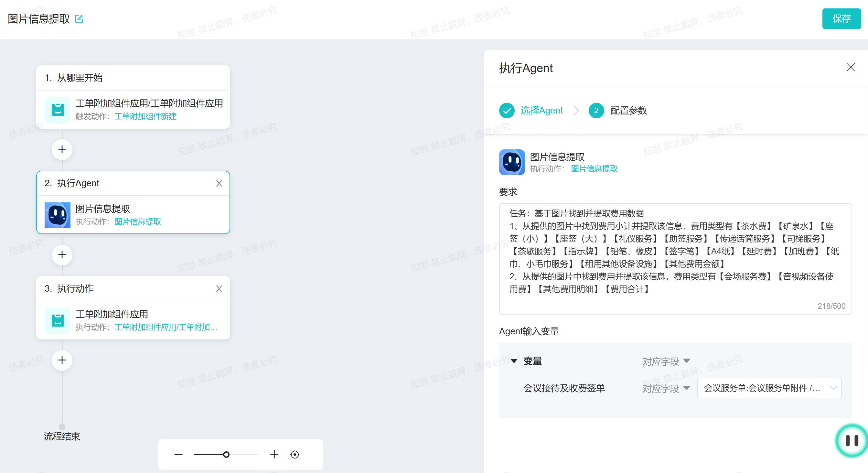This screenshot has width=868, height=473.
Task: Click the robot avatar in Agent panel
Action: tap(512, 162)
